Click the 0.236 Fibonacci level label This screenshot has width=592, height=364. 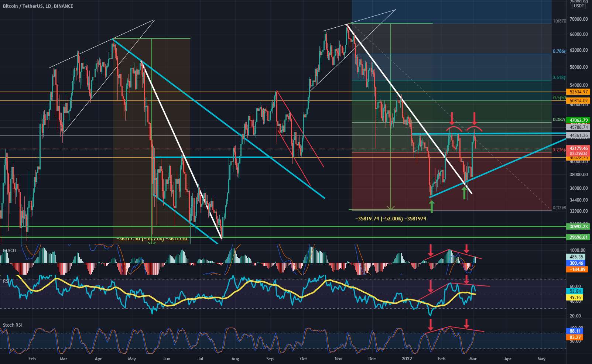pos(559,150)
